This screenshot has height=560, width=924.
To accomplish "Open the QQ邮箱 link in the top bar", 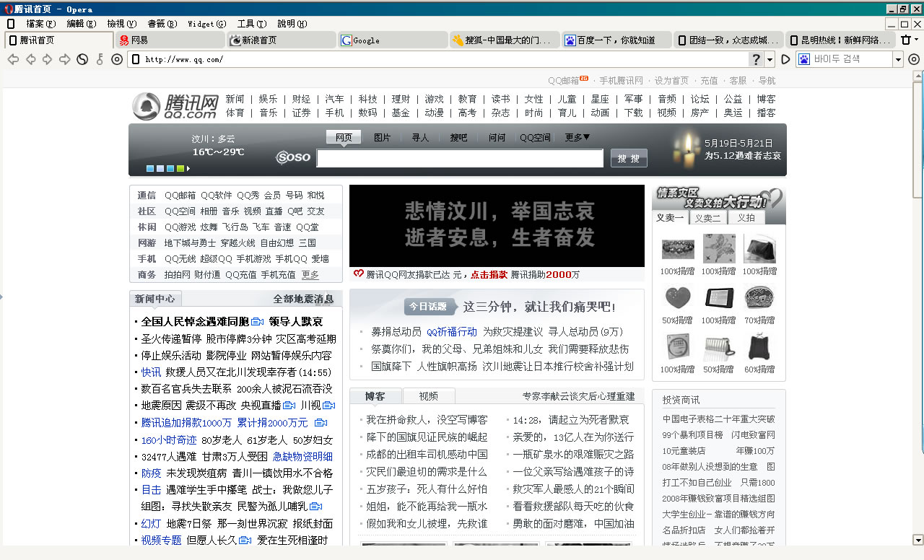I will coord(563,80).
